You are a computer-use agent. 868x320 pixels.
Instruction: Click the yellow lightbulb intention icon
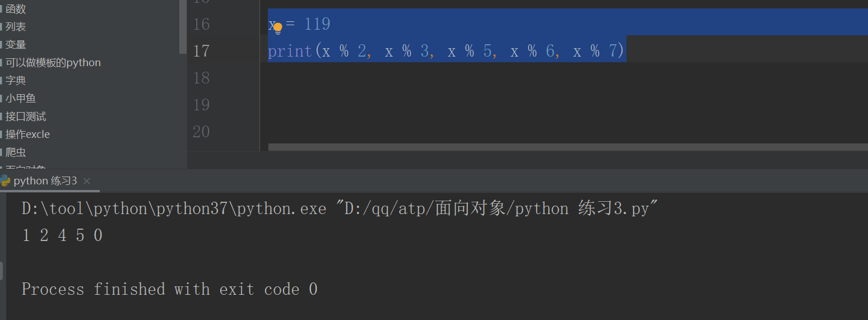(x=277, y=29)
